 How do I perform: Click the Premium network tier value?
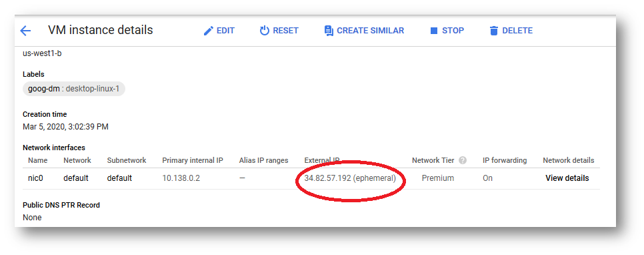coord(438,178)
